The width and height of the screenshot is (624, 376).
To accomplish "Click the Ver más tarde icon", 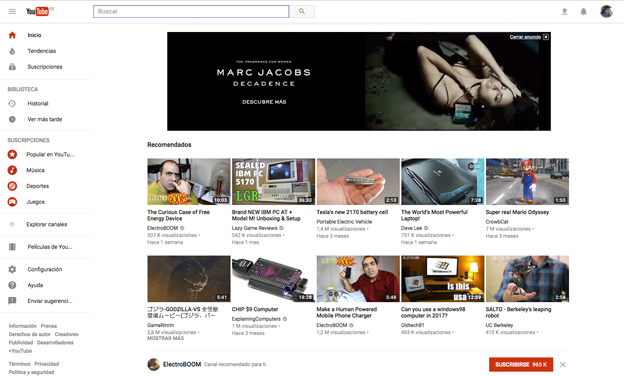I will 12,119.
